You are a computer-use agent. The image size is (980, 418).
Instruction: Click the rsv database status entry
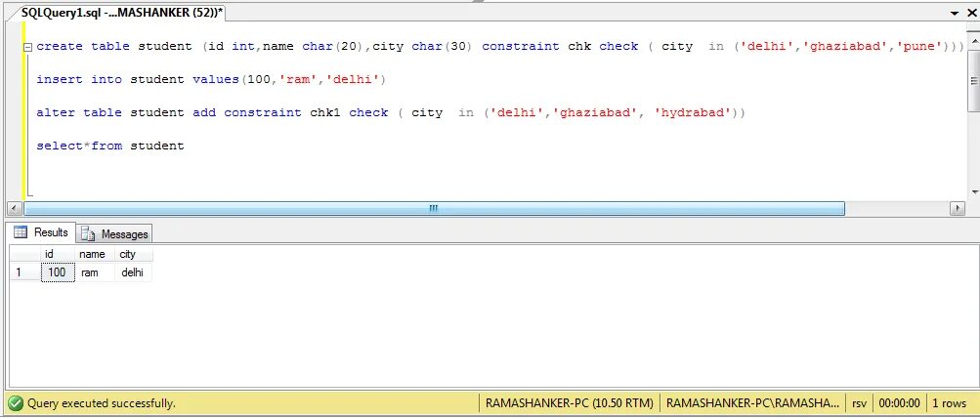coord(859,403)
